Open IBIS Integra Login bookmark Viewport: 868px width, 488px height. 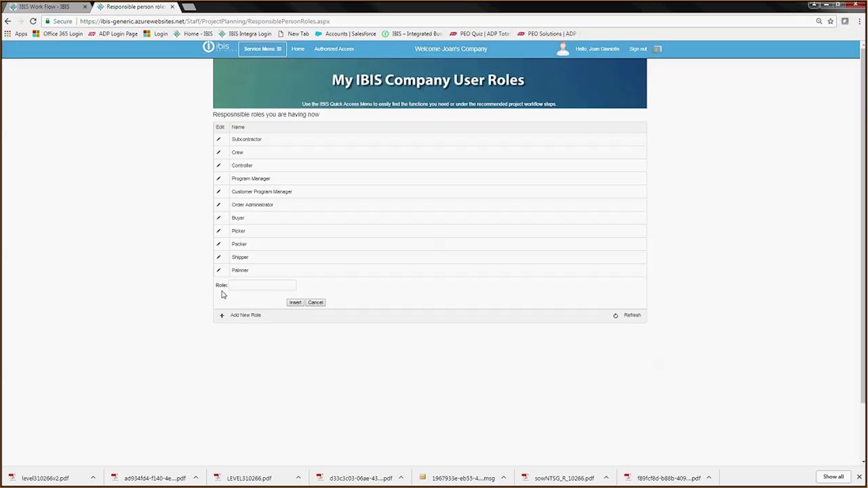[x=245, y=34]
